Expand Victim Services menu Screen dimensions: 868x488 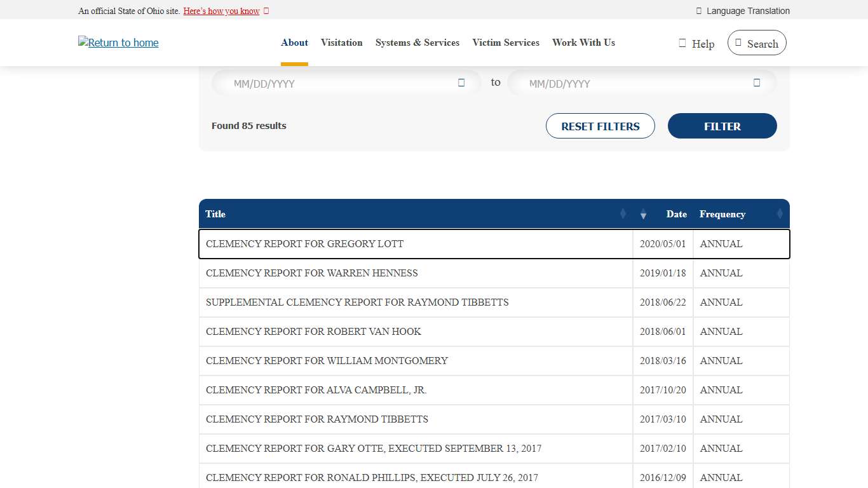point(506,43)
